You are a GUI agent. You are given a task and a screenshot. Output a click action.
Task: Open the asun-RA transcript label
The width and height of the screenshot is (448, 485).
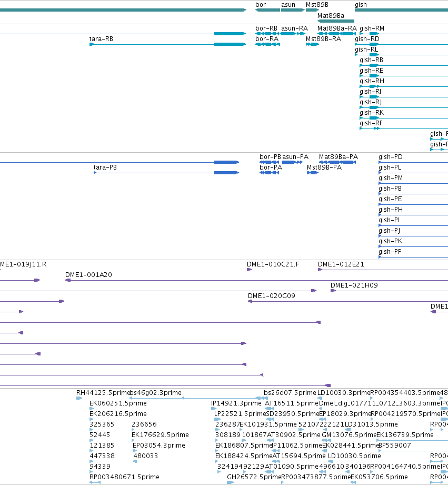click(x=295, y=28)
